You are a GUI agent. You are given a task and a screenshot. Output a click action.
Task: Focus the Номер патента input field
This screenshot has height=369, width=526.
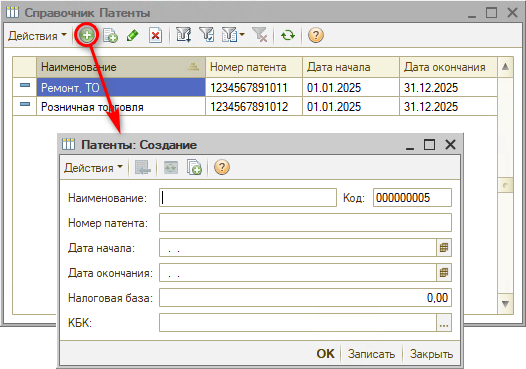(x=305, y=223)
